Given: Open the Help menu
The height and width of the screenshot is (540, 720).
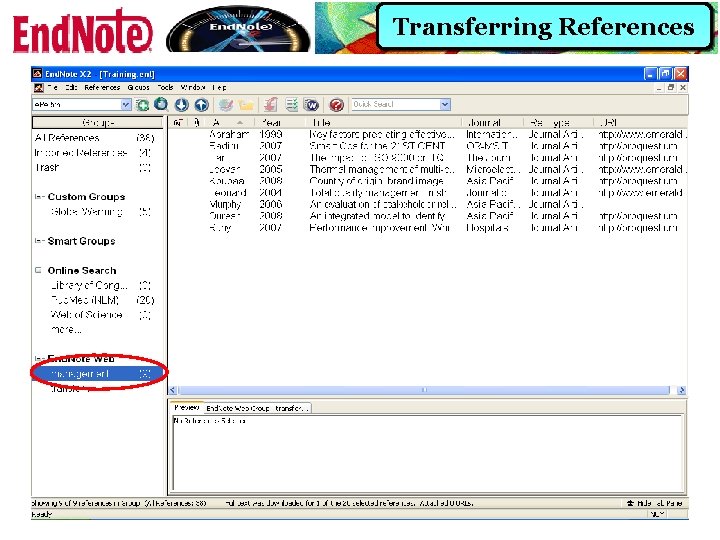Looking at the screenshot, I should (x=219, y=87).
